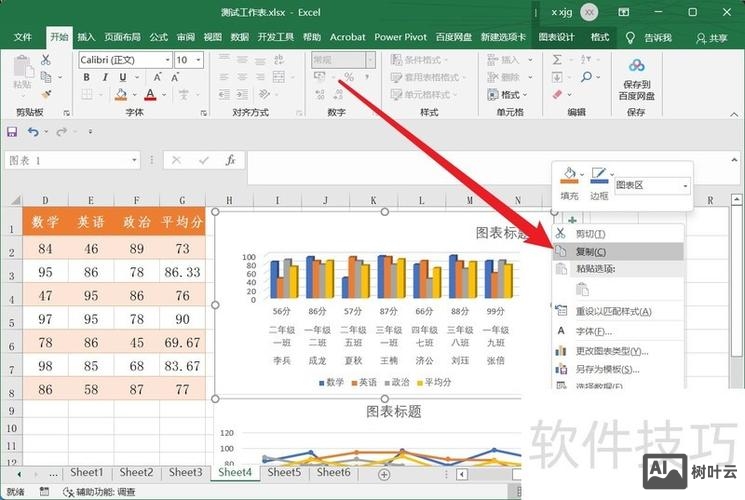Switch to Sheet6 tab
The image size is (745, 500).
(x=334, y=472)
